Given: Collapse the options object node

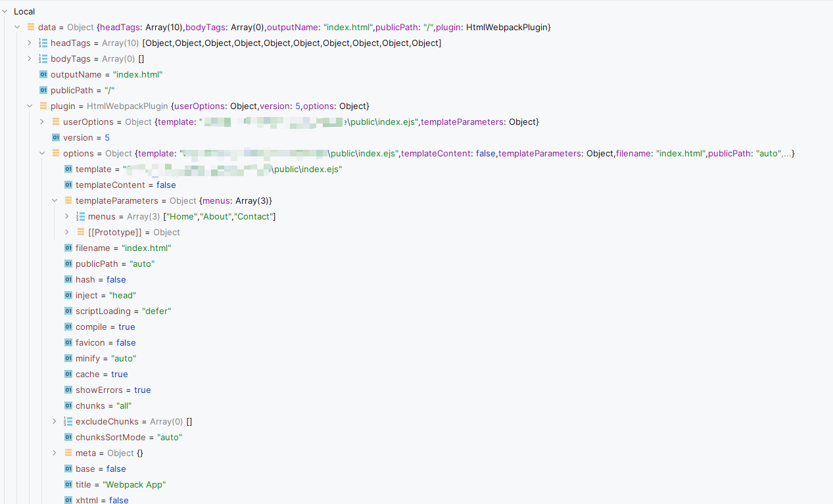Looking at the screenshot, I should (x=41, y=152).
